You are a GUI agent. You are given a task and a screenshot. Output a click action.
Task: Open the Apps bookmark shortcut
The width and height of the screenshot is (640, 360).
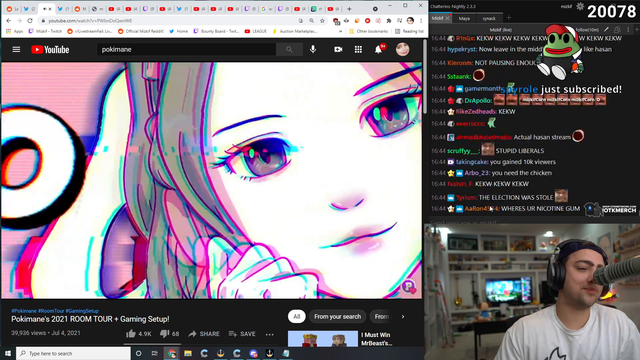[15, 31]
